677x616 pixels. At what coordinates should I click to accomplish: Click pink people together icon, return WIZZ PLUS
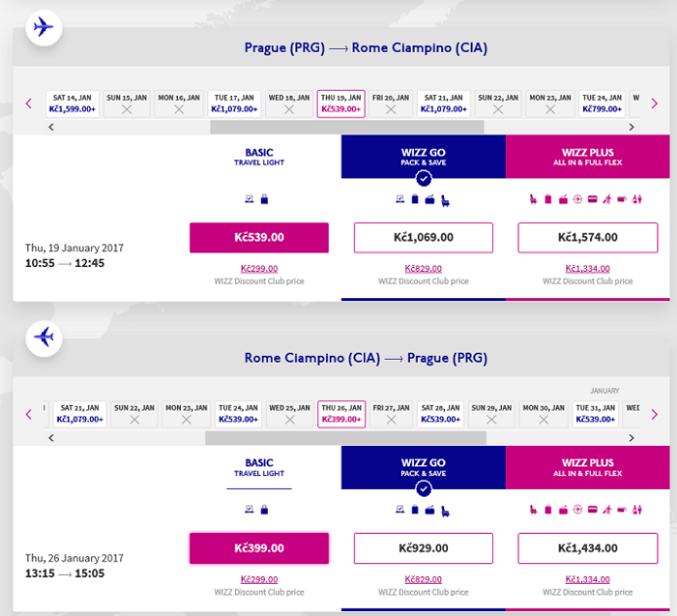(x=637, y=509)
